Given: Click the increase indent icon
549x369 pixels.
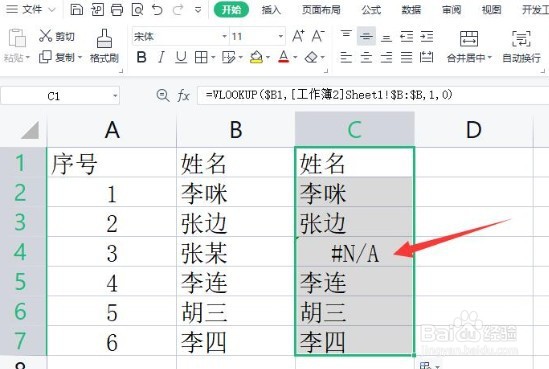Looking at the screenshot, I should click(x=427, y=36).
